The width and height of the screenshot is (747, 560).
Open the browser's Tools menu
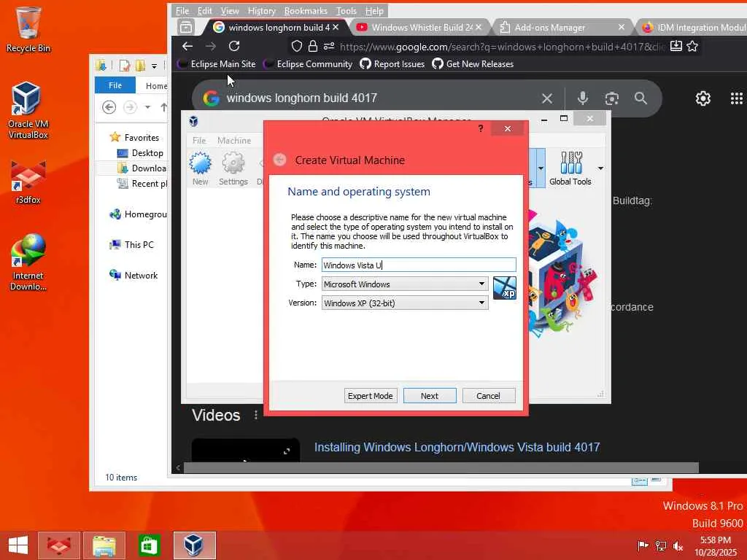(346, 10)
